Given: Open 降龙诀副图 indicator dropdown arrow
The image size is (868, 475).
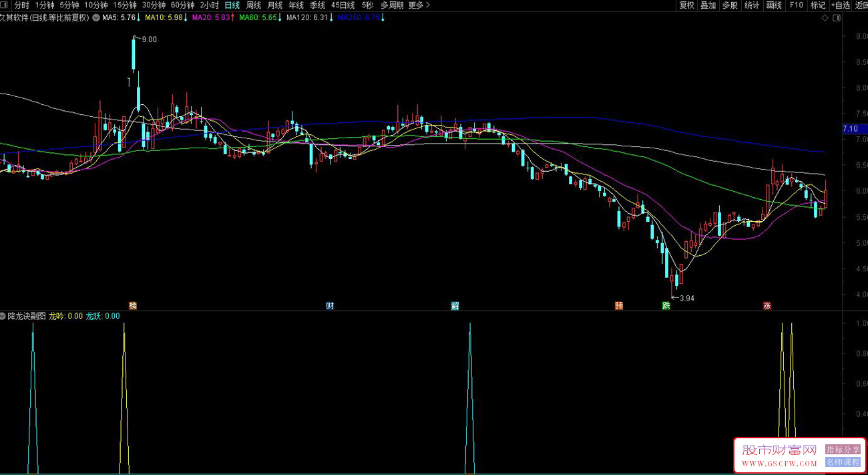Looking at the screenshot, I should tap(3, 316).
